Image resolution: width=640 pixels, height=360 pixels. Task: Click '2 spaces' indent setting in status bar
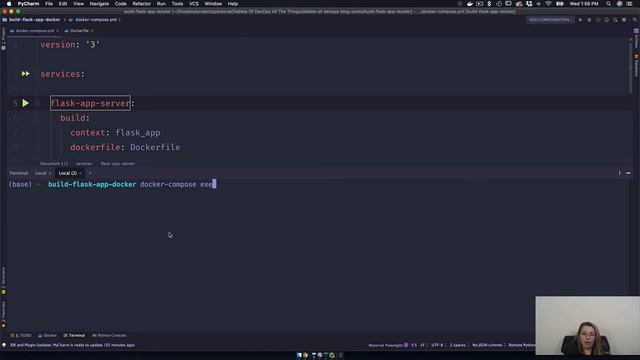pyautogui.click(x=457, y=345)
